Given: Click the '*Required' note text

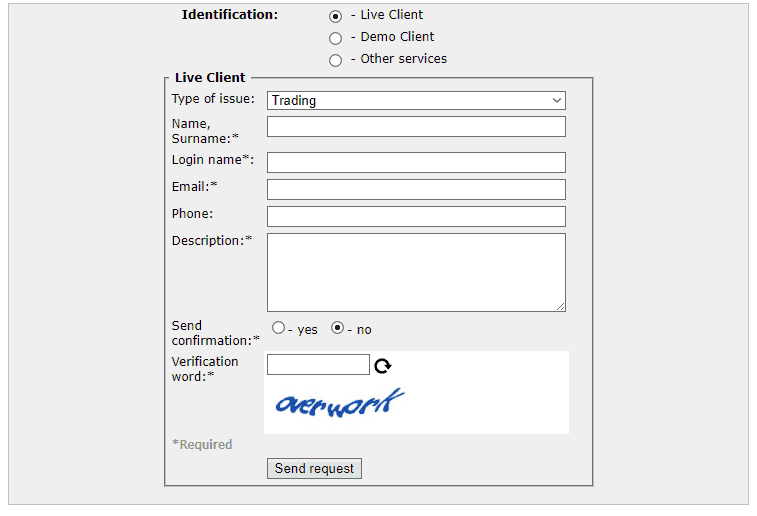Looking at the screenshot, I should [202, 444].
